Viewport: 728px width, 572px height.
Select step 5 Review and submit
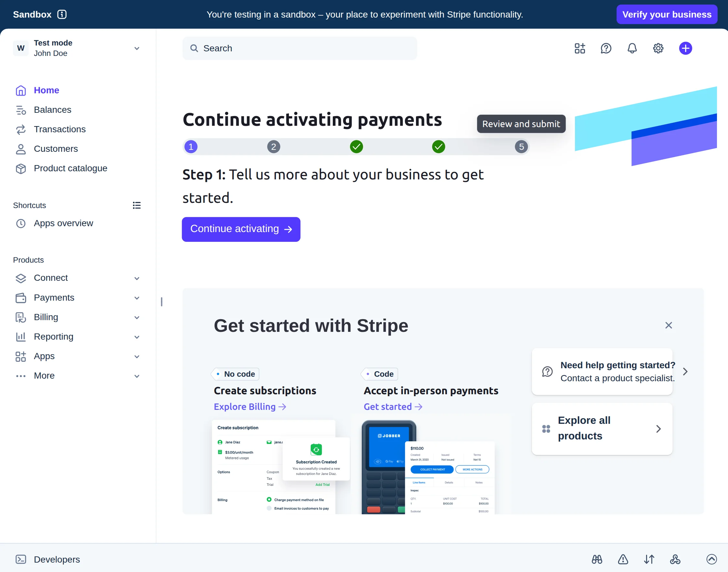[521, 147]
